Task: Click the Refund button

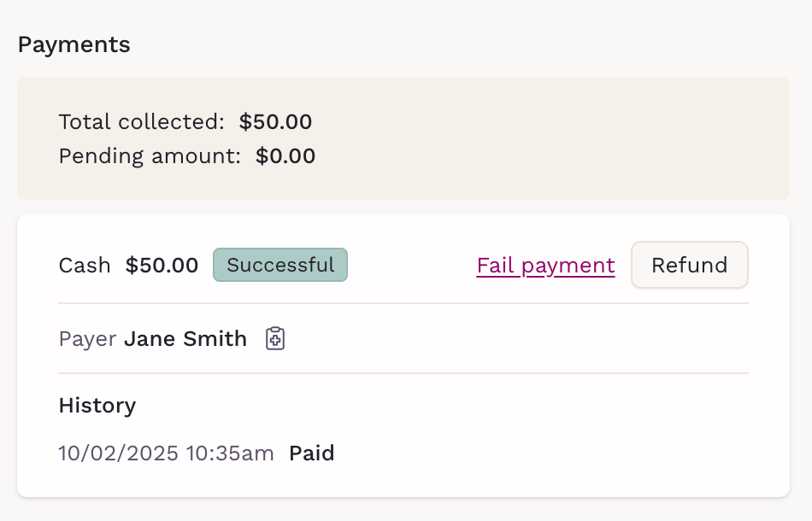Action: (689, 265)
